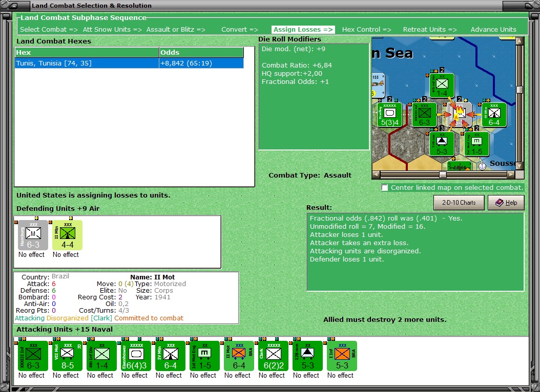This screenshot has height=392, width=540.
Task: Select Brazilian II Mot 6-4 unit
Action: [x=239, y=356]
